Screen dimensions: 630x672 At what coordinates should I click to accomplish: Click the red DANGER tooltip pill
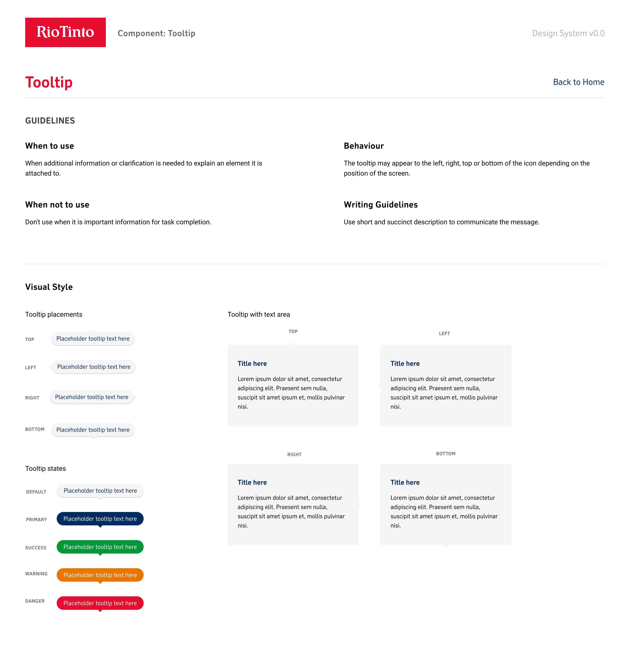pos(100,603)
